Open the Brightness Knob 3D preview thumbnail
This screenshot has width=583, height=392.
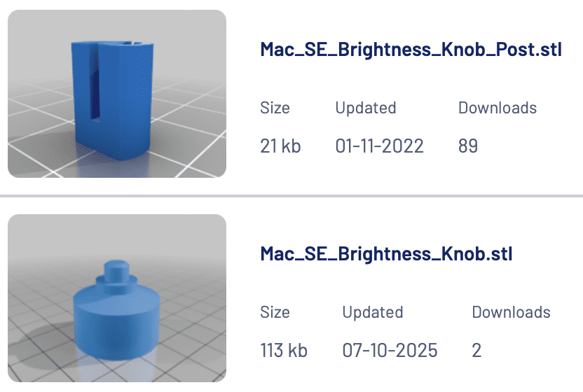click(x=117, y=298)
